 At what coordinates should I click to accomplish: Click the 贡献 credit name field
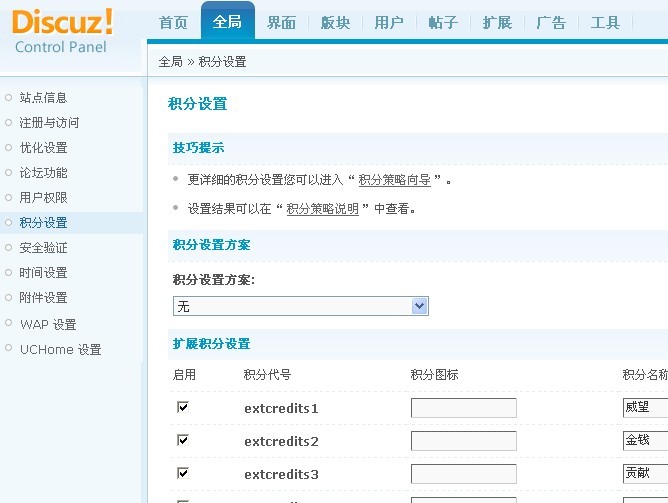point(645,474)
